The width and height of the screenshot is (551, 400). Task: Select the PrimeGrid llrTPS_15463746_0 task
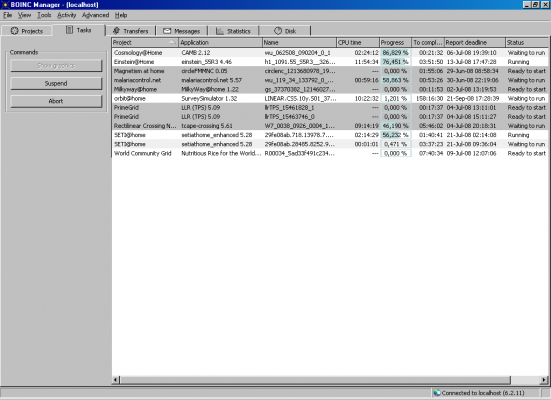point(330,117)
